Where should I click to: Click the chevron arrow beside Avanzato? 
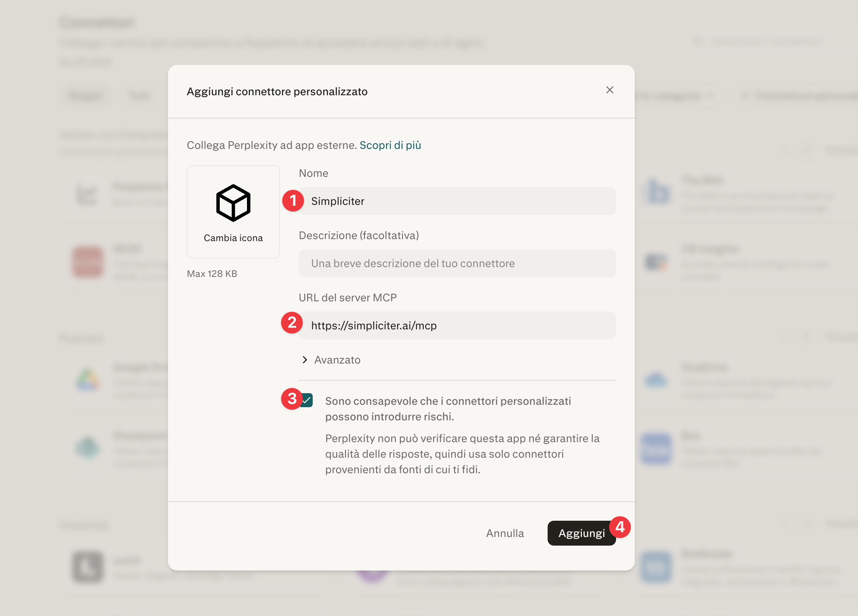(x=305, y=360)
